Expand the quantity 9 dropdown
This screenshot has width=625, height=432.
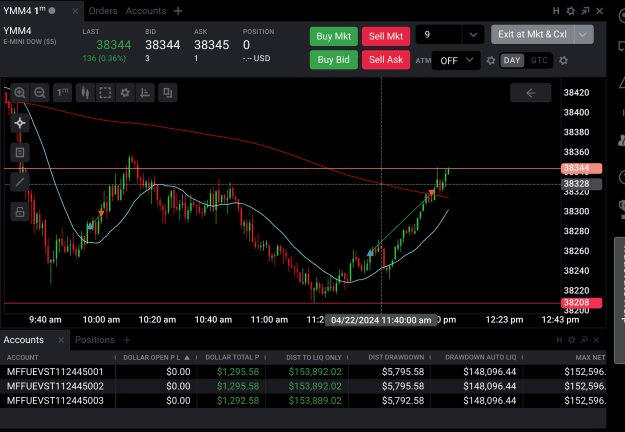473,35
